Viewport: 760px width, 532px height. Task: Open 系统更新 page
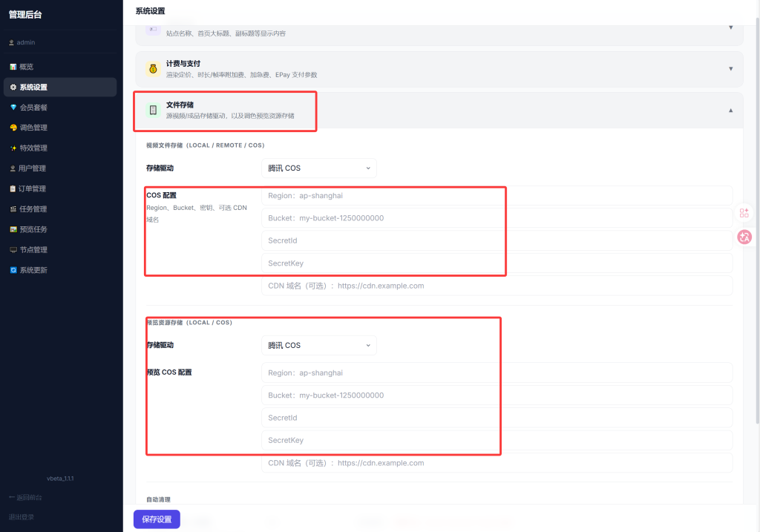33,270
